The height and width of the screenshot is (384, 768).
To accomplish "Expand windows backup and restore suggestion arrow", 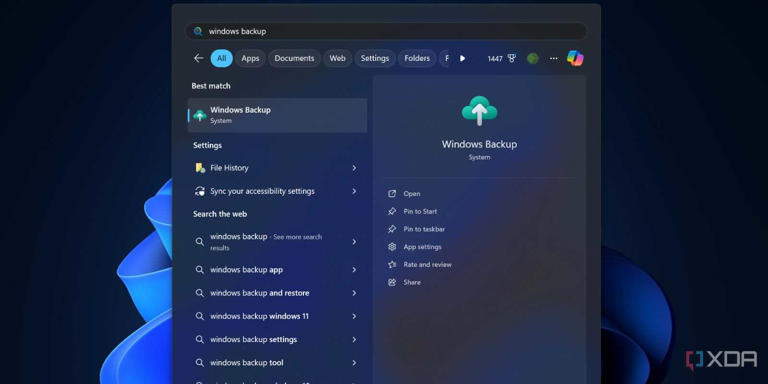I will pyautogui.click(x=354, y=293).
